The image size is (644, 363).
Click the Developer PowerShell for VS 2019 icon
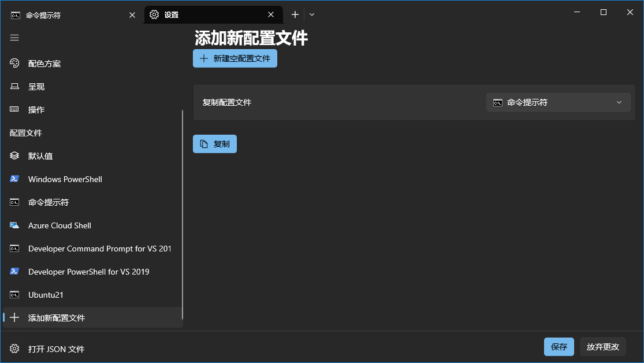coord(14,271)
